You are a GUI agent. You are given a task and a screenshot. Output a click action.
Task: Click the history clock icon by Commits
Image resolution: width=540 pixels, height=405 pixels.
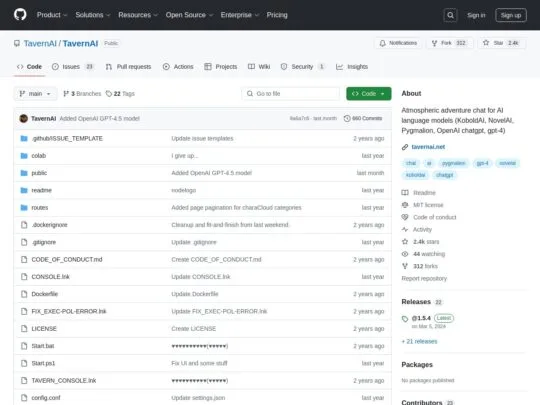coord(347,118)
